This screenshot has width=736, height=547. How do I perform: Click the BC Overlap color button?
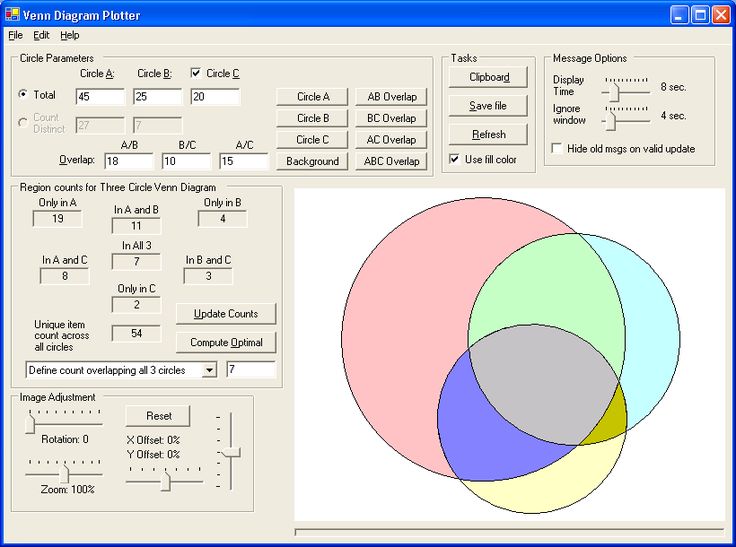click(x=391, y=118)
